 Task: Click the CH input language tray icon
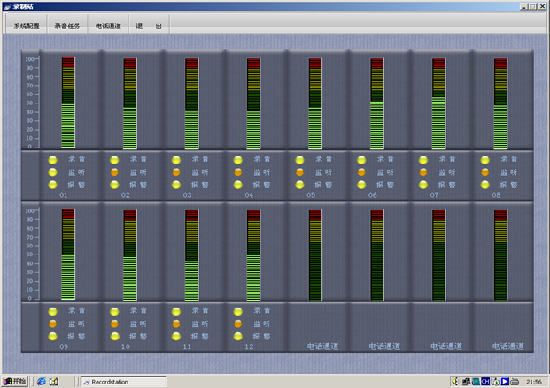pyautogui.click(x=485, y=381)
